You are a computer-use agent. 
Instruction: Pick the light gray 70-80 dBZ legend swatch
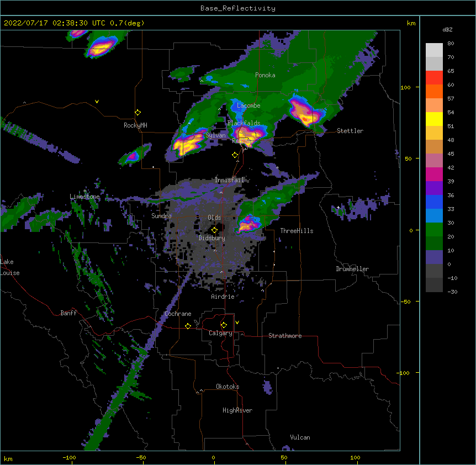(x=434, y=50)
